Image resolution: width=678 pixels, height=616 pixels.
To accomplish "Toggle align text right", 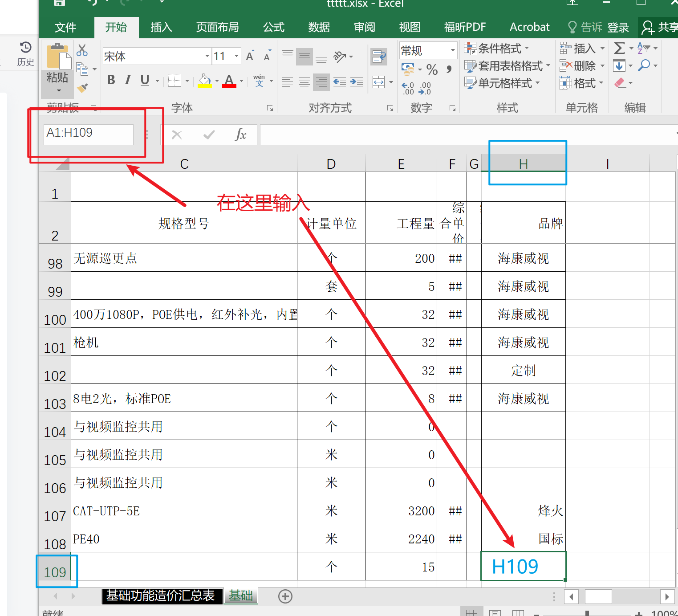I will 321,82.
